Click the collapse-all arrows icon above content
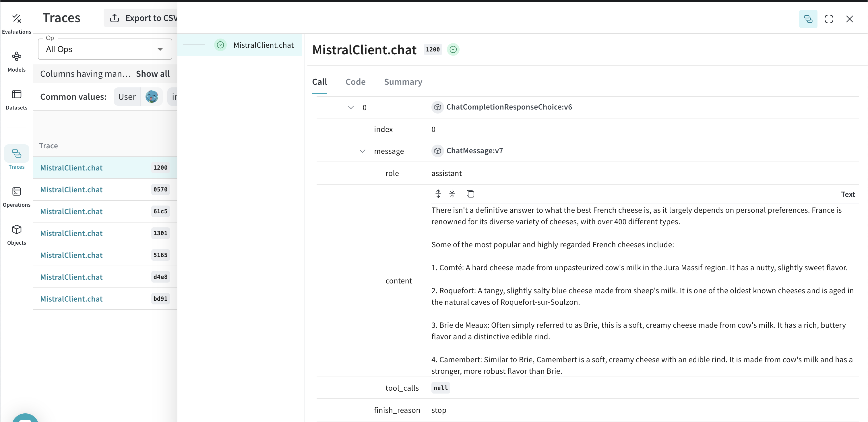Image resolution: width=868 pixels, height=422 pixels. coord(452,194)
